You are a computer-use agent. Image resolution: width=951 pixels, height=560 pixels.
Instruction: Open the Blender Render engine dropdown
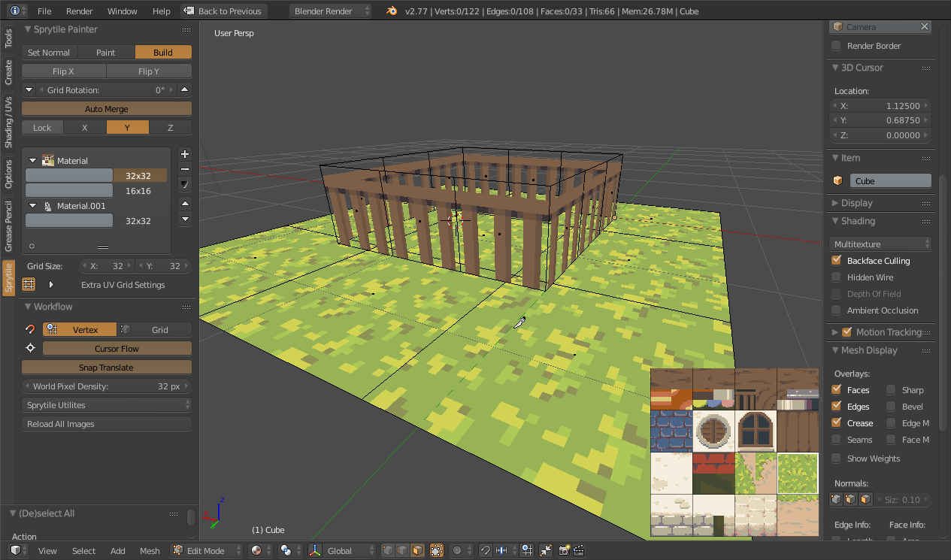331,11
